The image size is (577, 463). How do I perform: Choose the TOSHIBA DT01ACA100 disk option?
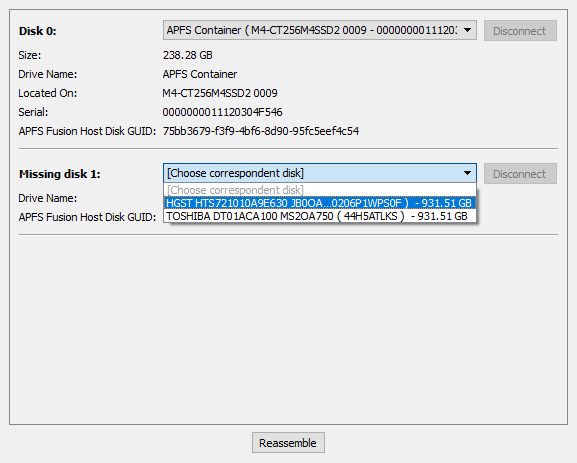pos(319,216)
